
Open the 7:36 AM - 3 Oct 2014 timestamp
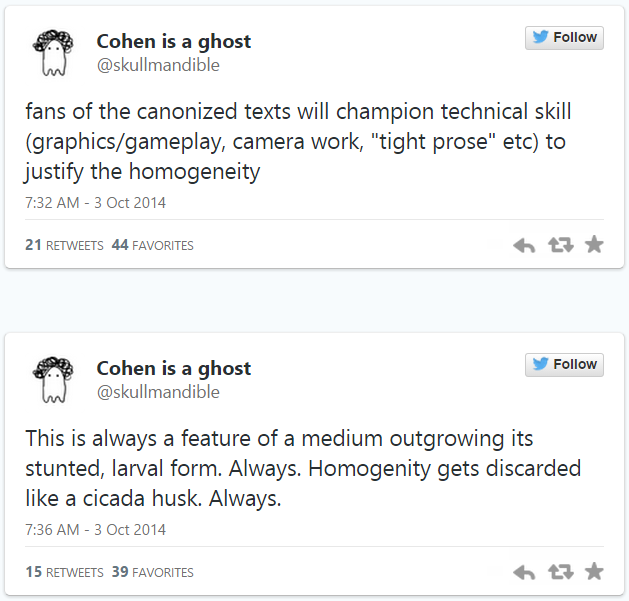click(x=95, y=529)
